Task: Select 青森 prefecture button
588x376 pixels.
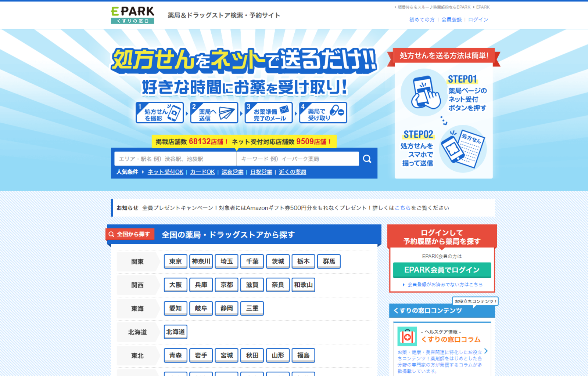Action: [x=176, y=355]
